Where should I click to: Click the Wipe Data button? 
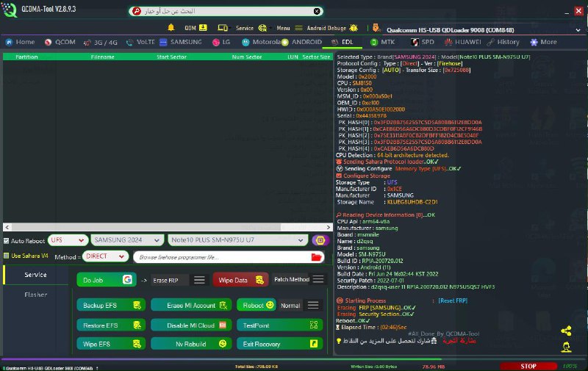click(x=241, y=280)
